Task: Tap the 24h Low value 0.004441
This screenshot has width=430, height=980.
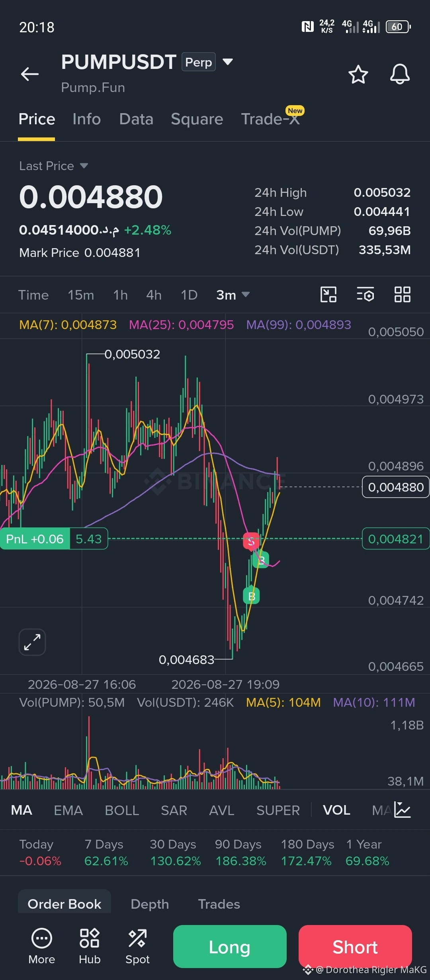Action: click(382, 212)
